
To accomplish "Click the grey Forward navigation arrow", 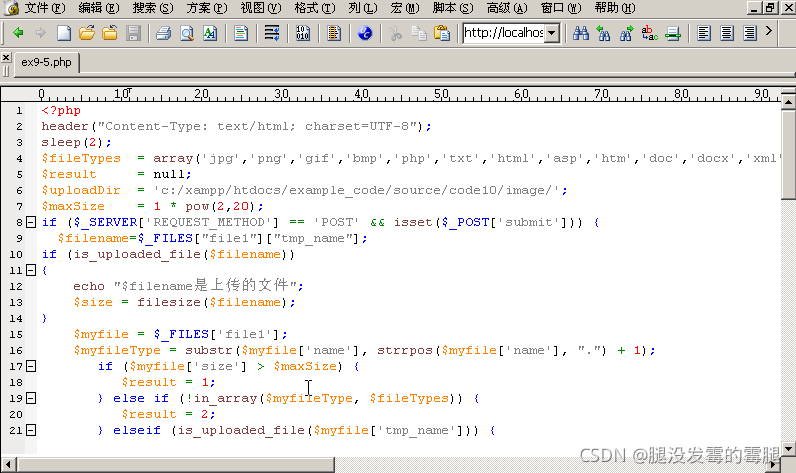I will click(x=41, y=33).
